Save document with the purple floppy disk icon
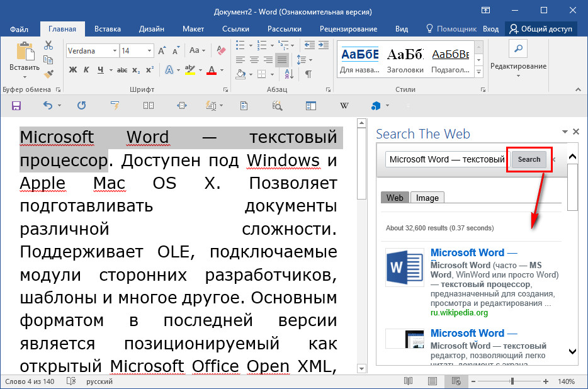588x389 pixels. pos(16,106)
